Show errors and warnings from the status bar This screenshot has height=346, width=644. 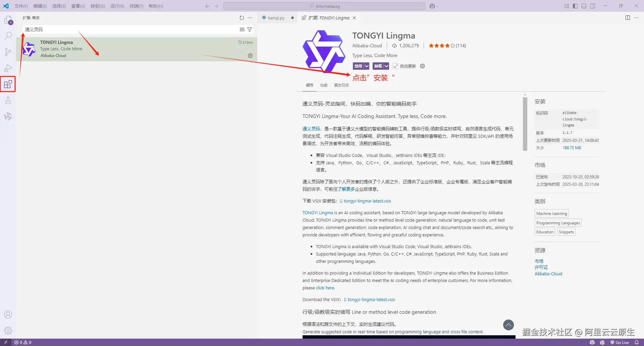pyautogui.click(x=23, y=342)
